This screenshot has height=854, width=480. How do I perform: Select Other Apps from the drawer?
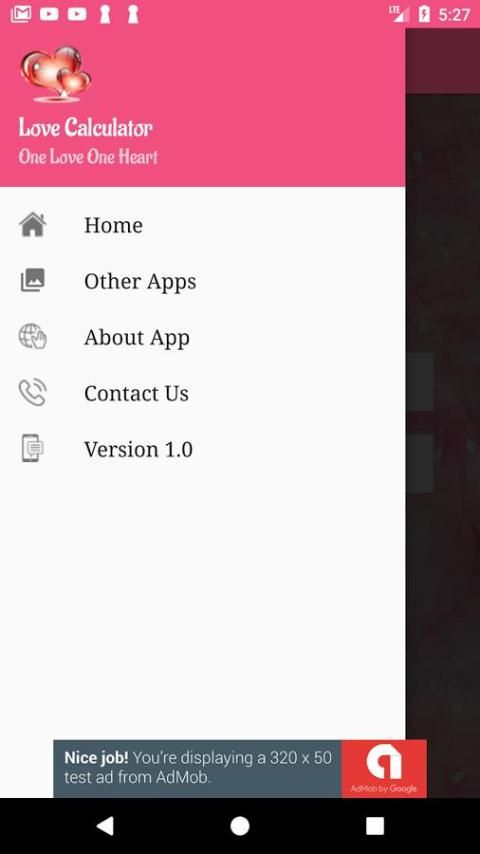pos(203,280)
